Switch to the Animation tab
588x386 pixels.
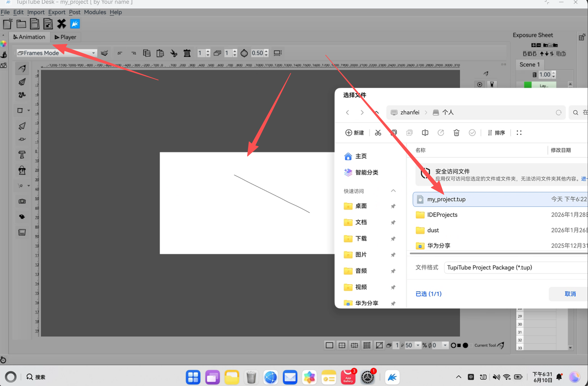coord(29,37)
